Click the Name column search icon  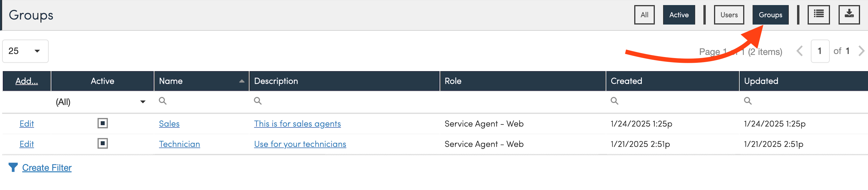click(x=163, y=101)
